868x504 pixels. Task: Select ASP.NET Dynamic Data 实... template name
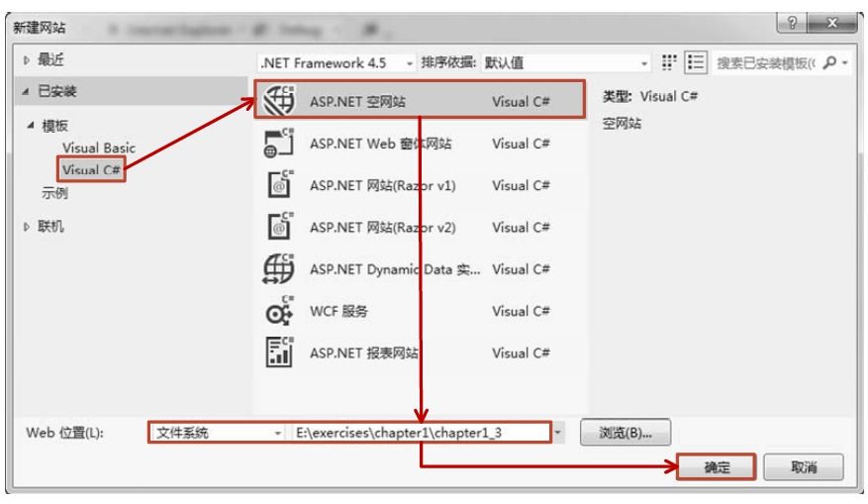(x=395, y=269)
